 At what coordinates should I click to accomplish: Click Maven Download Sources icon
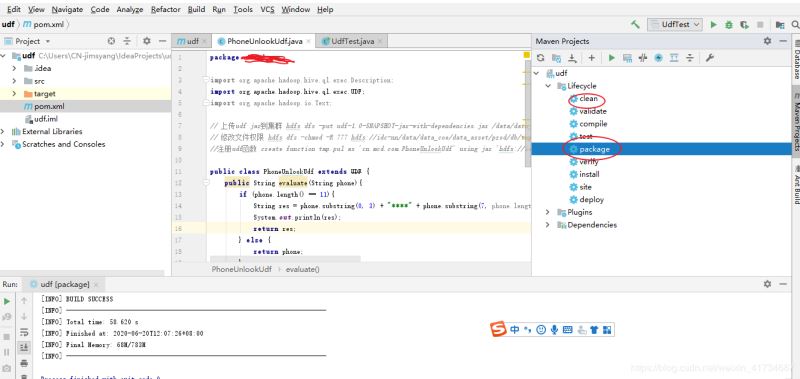572,58
